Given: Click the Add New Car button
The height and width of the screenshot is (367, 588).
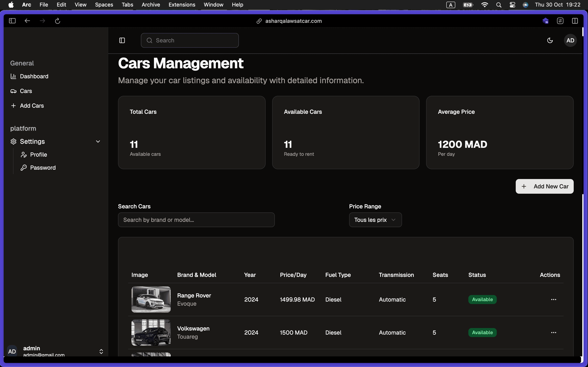Looking at the screenshot, I should click(x=544, y=186).
